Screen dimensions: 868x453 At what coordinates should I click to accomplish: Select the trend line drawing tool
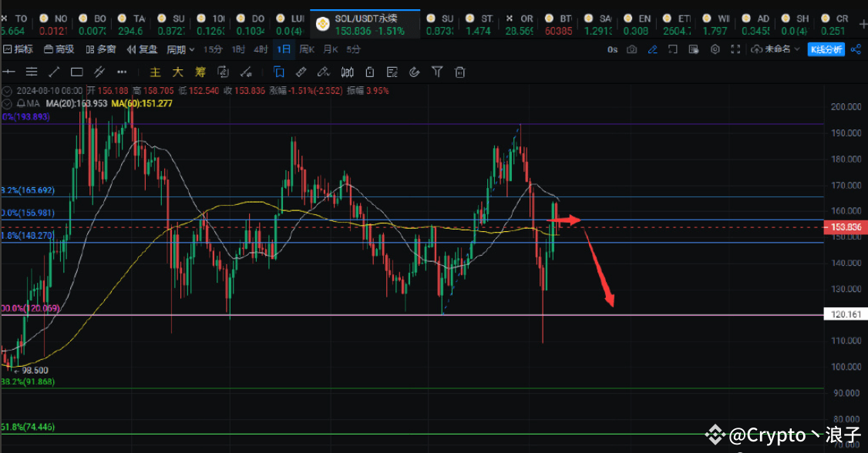click(54, 72)
